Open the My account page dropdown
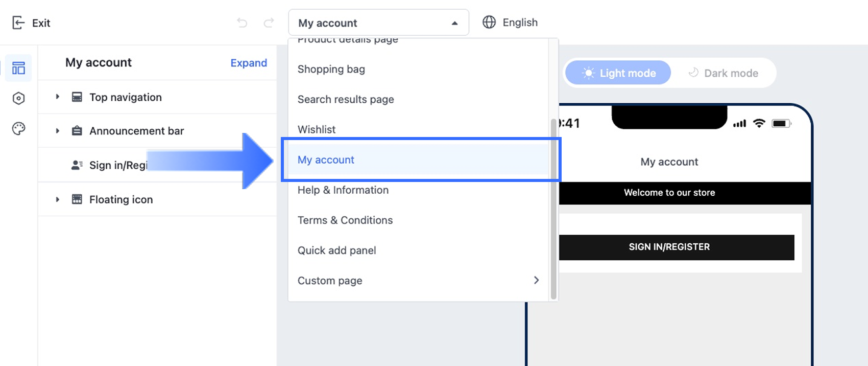 pyautogui.click(x=378, y=23)
